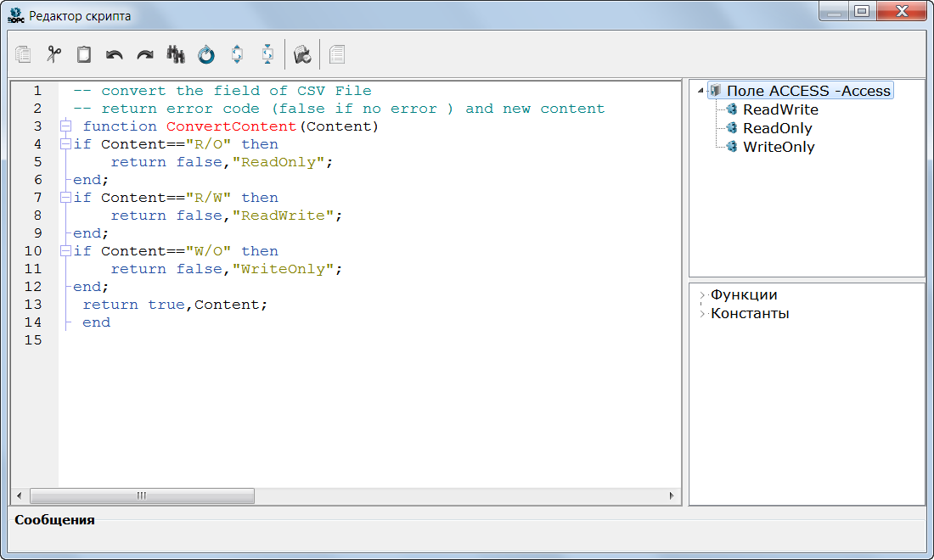This screenshot has height=560, width=934.
Task: Click the gear icon beside ReadWrite
Action: [x=732, y=109]
